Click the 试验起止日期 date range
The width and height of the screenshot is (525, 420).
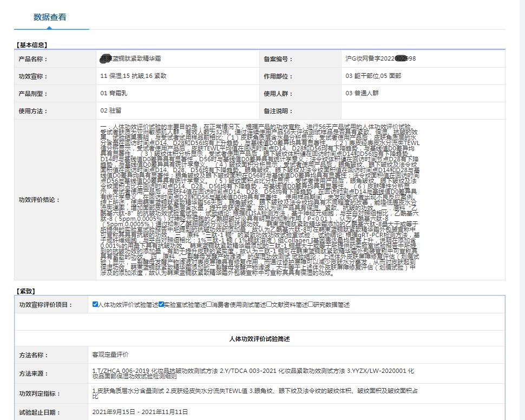[x=140, y=412]
